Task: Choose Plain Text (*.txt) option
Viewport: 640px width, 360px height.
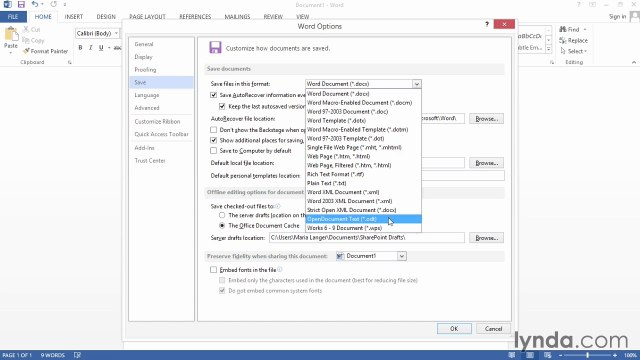Action: [x=363, y=183]
